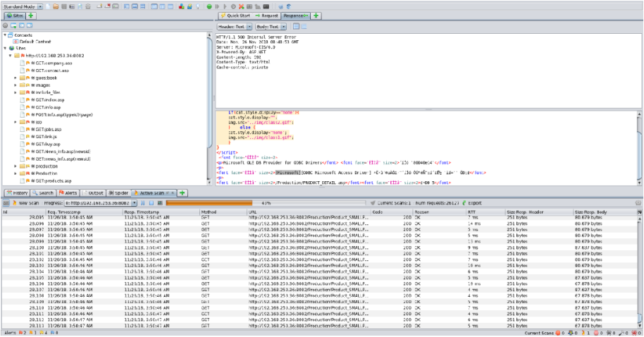Click the active scan progress bar
Viewport: 644px width, 337px height.
tap(266, 202)
